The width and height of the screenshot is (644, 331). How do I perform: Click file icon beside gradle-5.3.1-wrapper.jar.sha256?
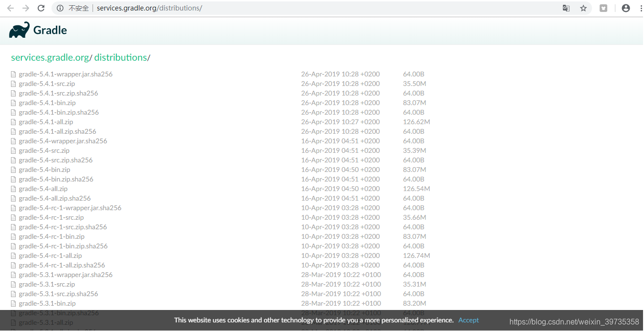point(14,275)
